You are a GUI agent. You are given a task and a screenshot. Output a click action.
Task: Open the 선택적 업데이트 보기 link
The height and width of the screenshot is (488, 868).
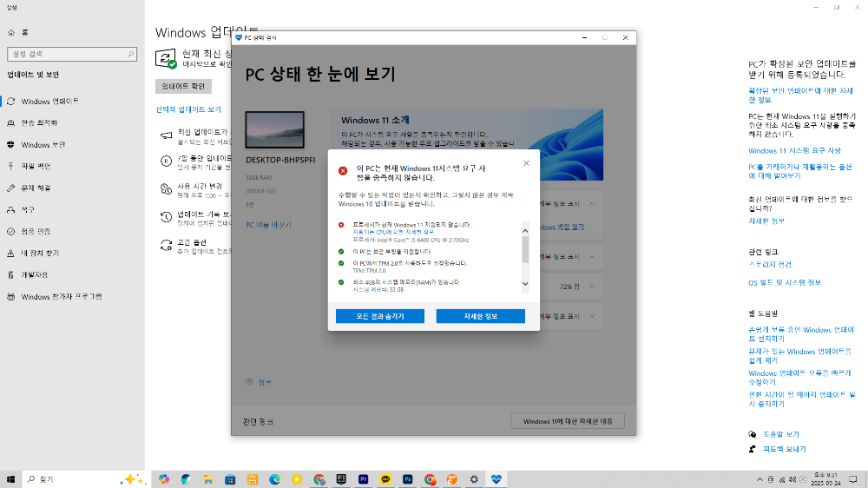click(x=188, y=109)
